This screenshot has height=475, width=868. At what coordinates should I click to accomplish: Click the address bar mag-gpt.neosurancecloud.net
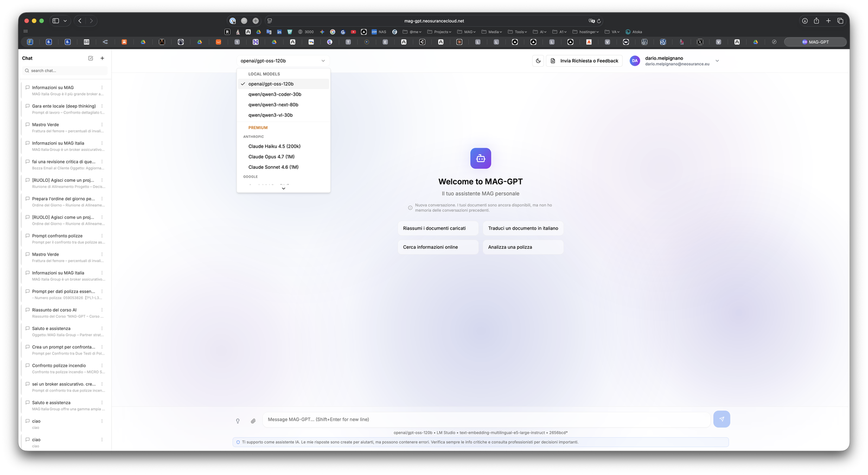coord(434,21)
